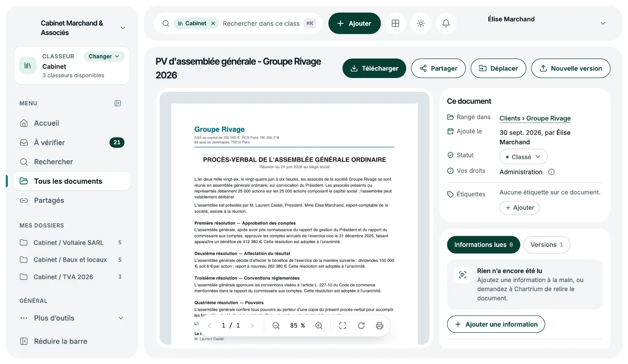Viewport: 628px width, 364px height.
Task: Print the document from viewer toolbar
Action: pyautogui.click(x=379, y=325)
